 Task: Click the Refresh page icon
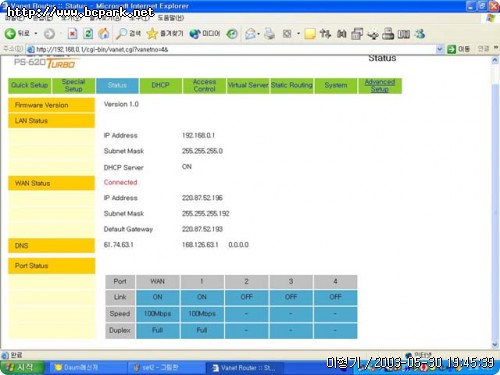88,34
